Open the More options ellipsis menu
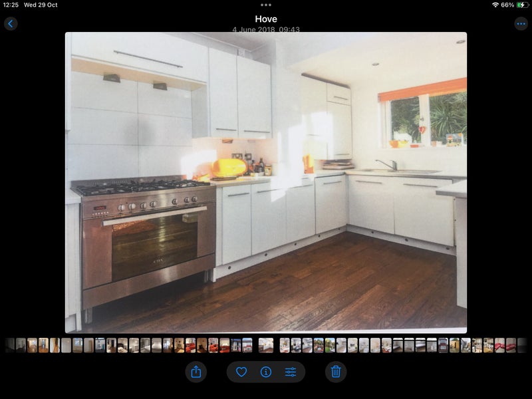The height and width of the screenshot is (399, 532). pyautogui.click(x=521, y=24)
